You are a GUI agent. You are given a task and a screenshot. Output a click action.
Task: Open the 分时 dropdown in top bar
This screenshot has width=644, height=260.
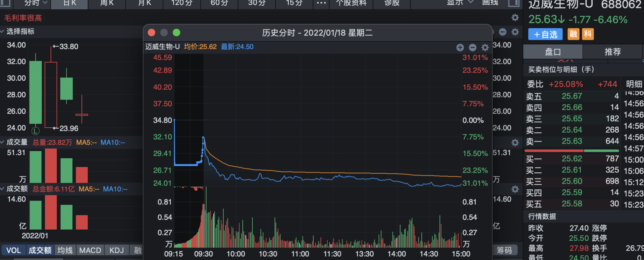click(x=35, y=3)
